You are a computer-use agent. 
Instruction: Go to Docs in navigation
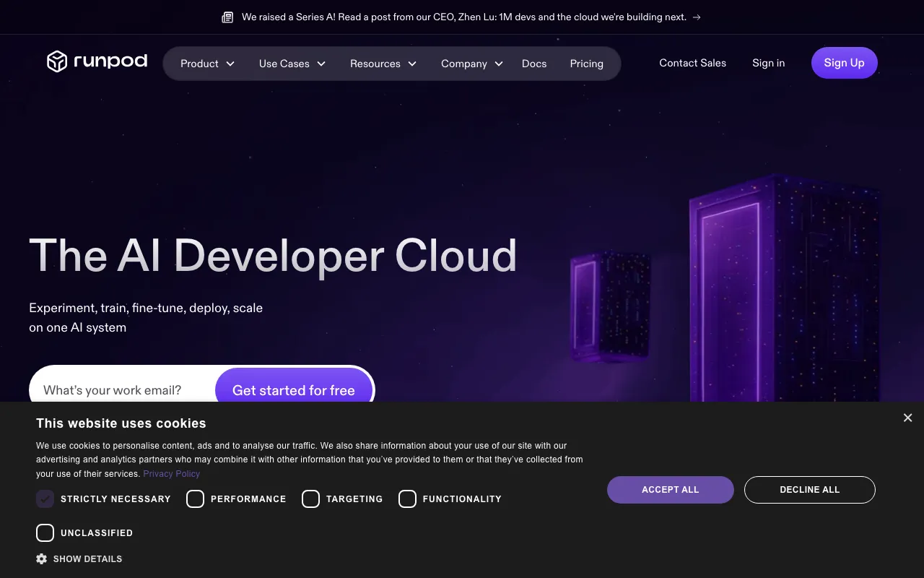pos(534,64)
